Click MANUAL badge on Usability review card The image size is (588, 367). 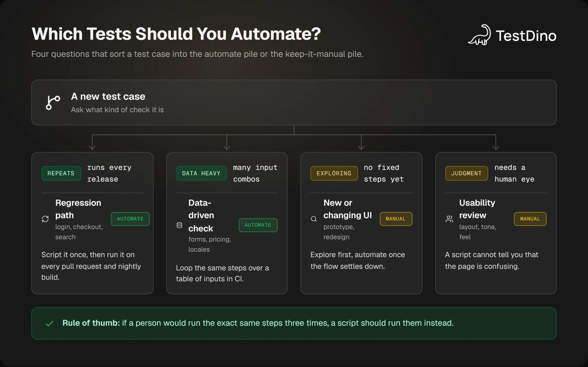point(530,219)
